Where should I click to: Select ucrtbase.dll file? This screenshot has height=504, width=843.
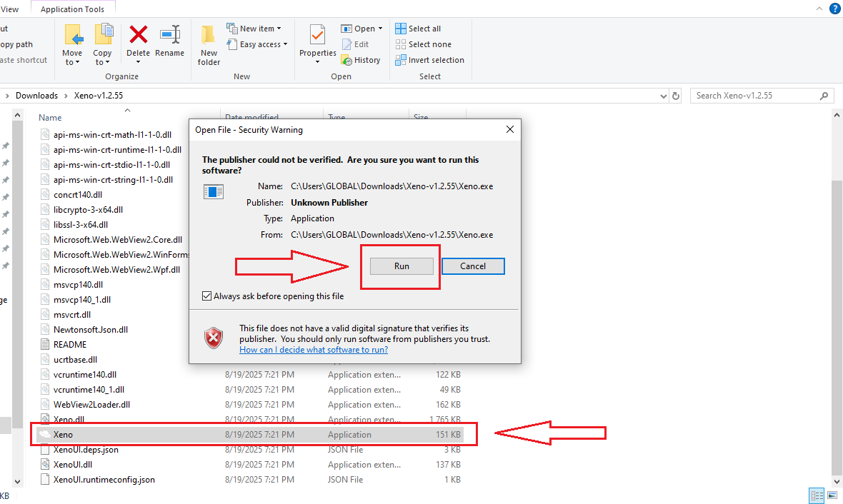coord(75,360)
